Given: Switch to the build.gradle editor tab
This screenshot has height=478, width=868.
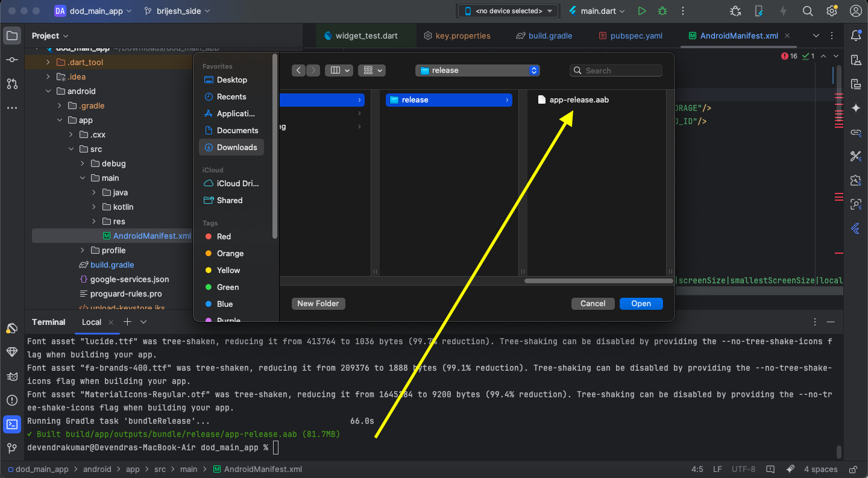Looking at the screenshot, I should click(544, 36).
